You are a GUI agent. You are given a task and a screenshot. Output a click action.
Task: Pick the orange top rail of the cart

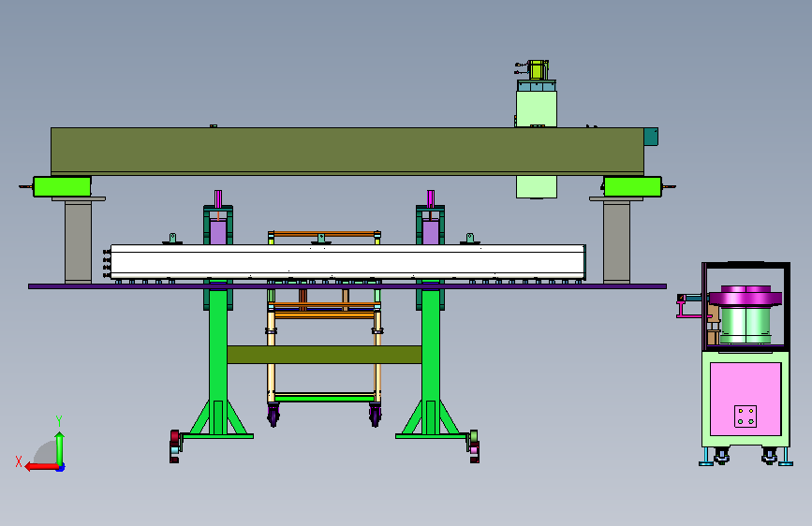(x=324, y=234)
